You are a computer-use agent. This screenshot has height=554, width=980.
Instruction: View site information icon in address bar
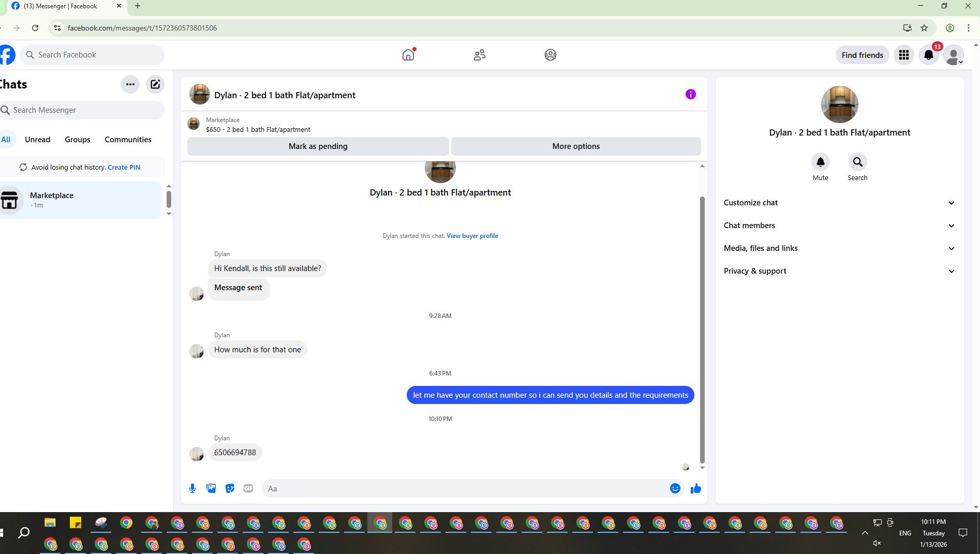[57, 28]
